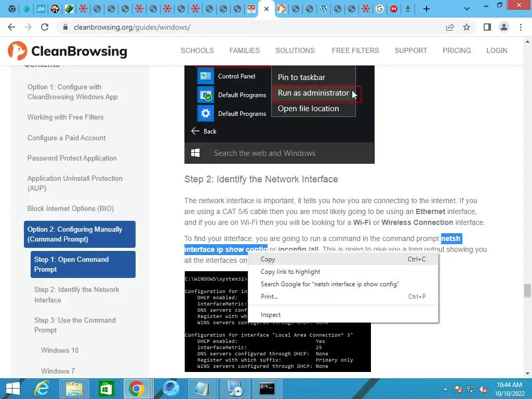The width and height of the screenshot is (532, 399).
Task: Go to Windows 7 sidebar link
Action: (58, 371)
